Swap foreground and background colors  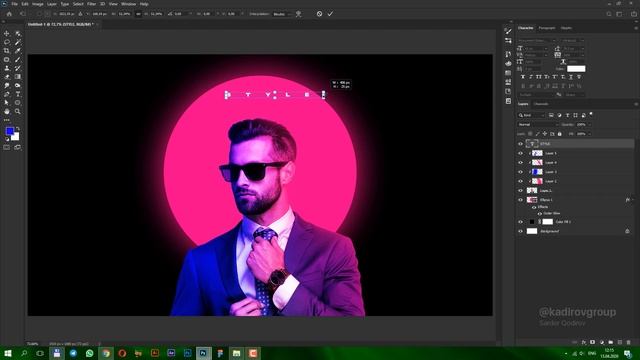(x=18, y=129)
